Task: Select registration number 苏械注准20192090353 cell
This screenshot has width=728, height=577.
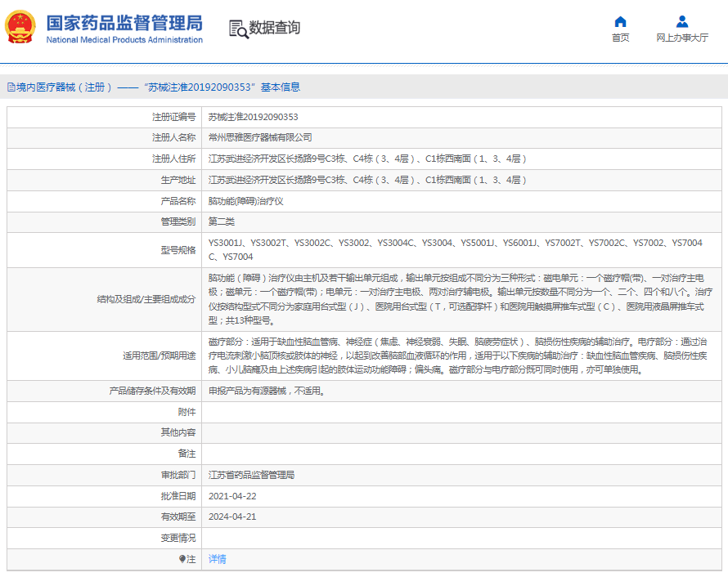Action: 253,117
